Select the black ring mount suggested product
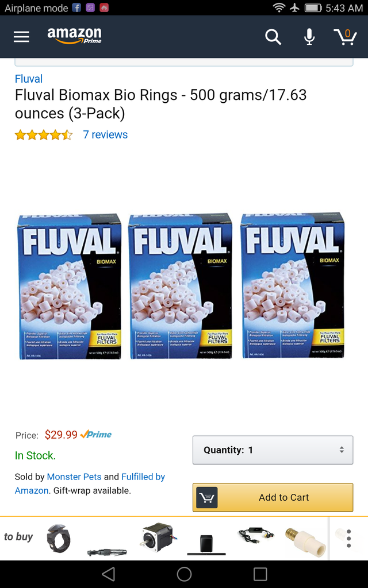 59,538
